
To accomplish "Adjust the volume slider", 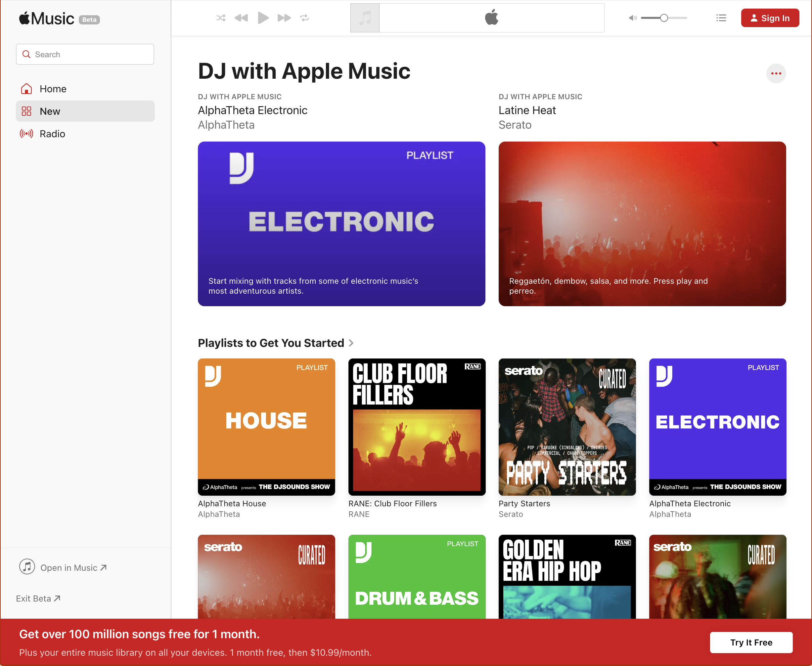I will point(664,18).
